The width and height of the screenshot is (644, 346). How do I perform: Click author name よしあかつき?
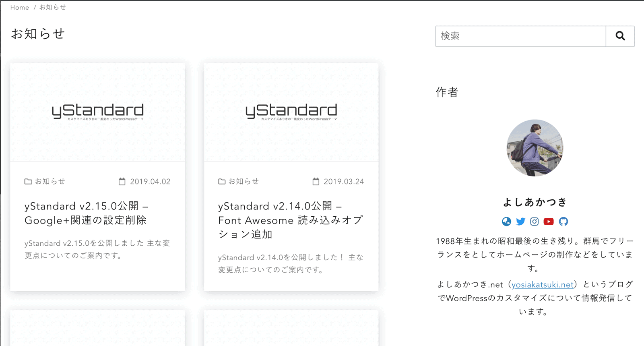[x=535, y=202]
